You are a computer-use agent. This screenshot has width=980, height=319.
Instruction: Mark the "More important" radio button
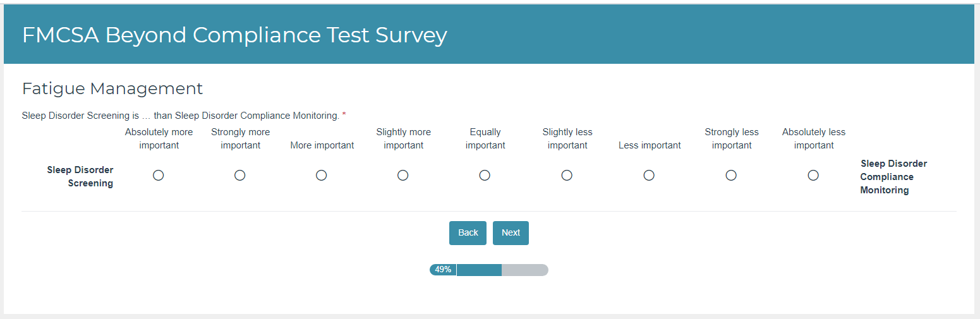pyautogui.click(x=322, y=175)
